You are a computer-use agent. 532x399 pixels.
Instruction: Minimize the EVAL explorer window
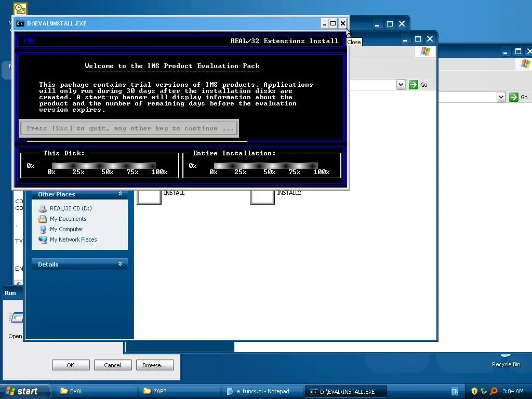point(405,39)
